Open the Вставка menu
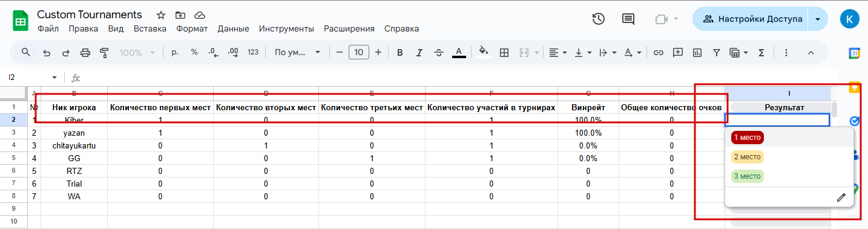This screenshot has width=868, height=229. pos(150,28)
